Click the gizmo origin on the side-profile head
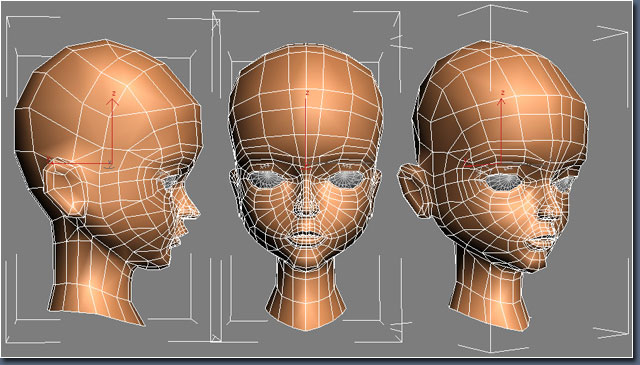This screenshot has height=365, width=640. pyautogui.click(x=110, y=163)
